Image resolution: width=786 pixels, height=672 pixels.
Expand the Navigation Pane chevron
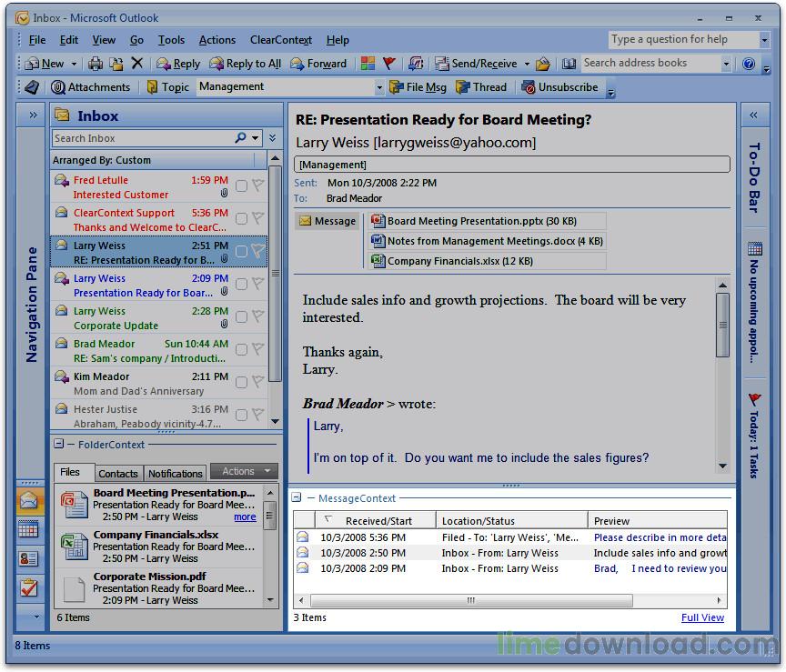(33, 115)
